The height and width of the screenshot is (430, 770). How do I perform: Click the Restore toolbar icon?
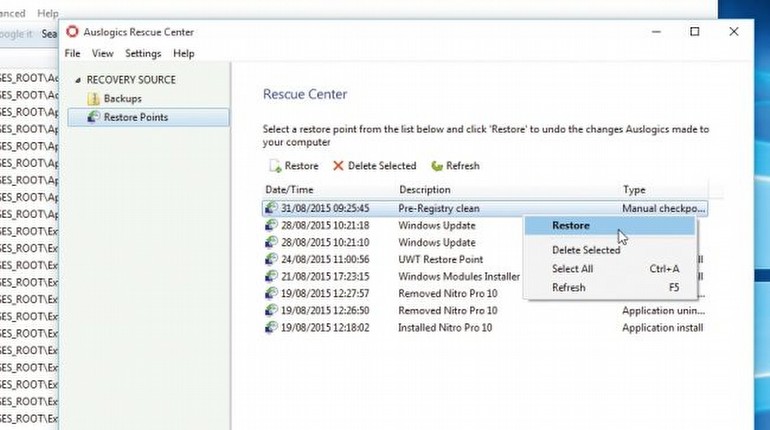[x=274, y=166]
